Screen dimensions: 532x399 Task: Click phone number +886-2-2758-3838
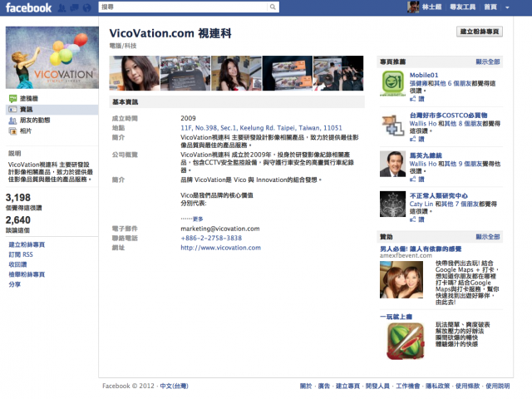click(211, 239)
